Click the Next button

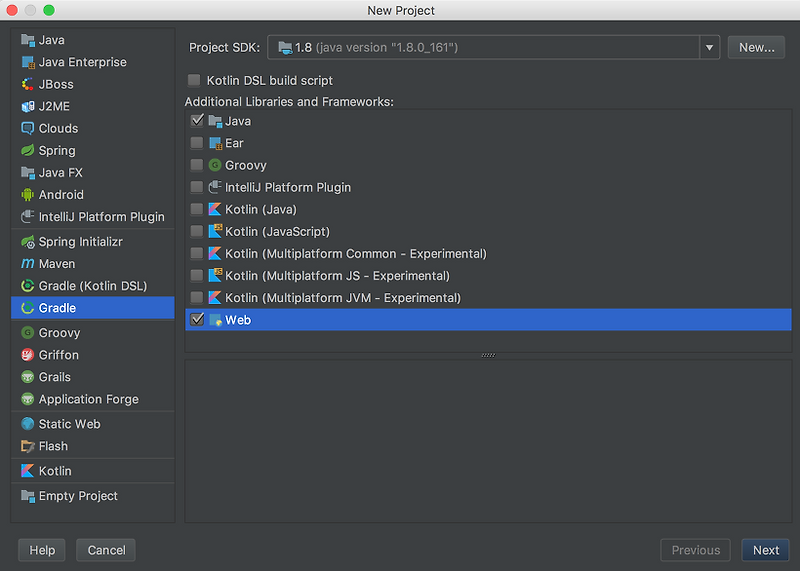(x=765, y=550)
